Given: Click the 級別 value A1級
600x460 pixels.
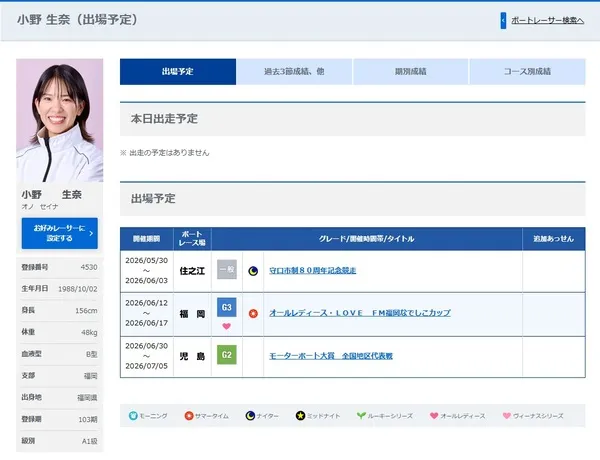Looking at the screenshot, I should tap(90, 441).
